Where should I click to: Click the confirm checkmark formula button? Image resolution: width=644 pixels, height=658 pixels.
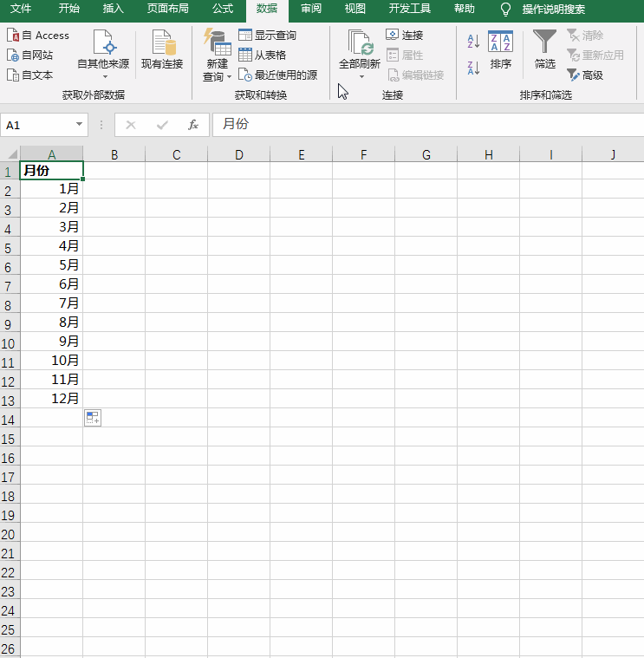(162, 125)
